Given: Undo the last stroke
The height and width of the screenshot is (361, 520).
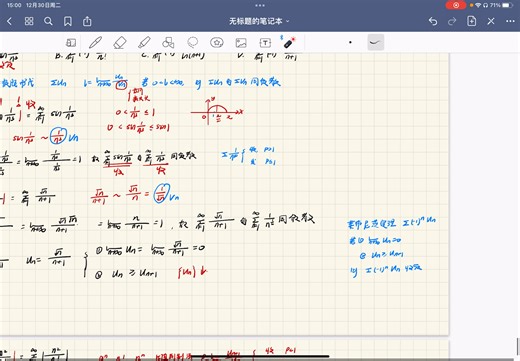Looking at the screenshot, I should pos(433,21).
